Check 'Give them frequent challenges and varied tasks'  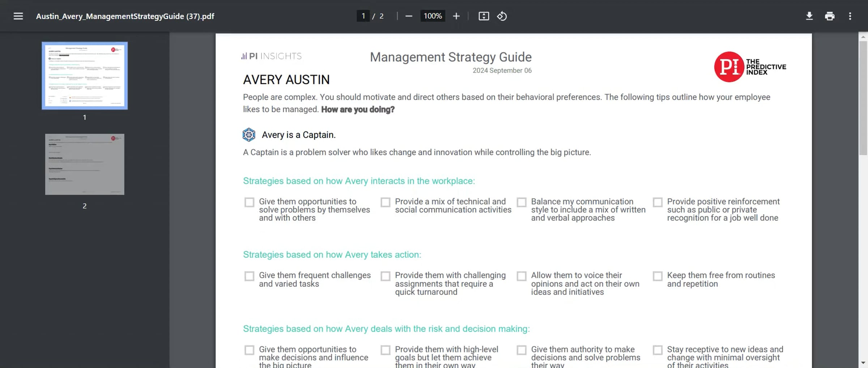coord(249,276)
